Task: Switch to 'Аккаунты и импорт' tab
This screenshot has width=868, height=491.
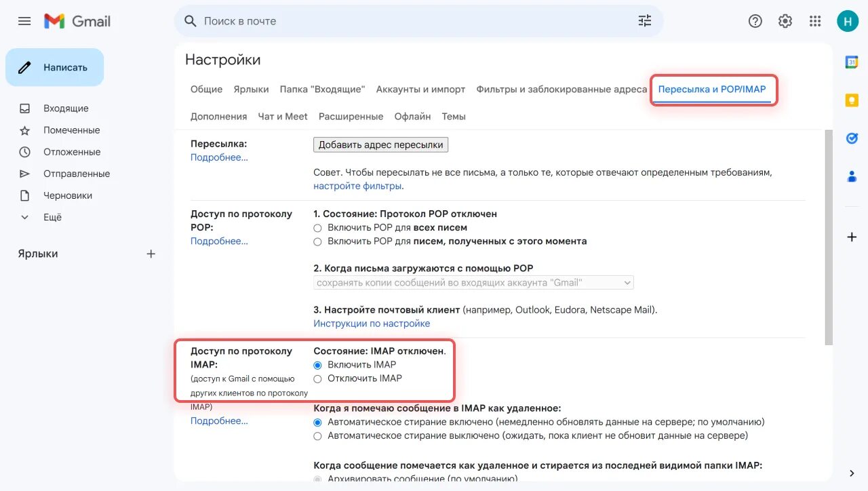Action: coord(420,90)
